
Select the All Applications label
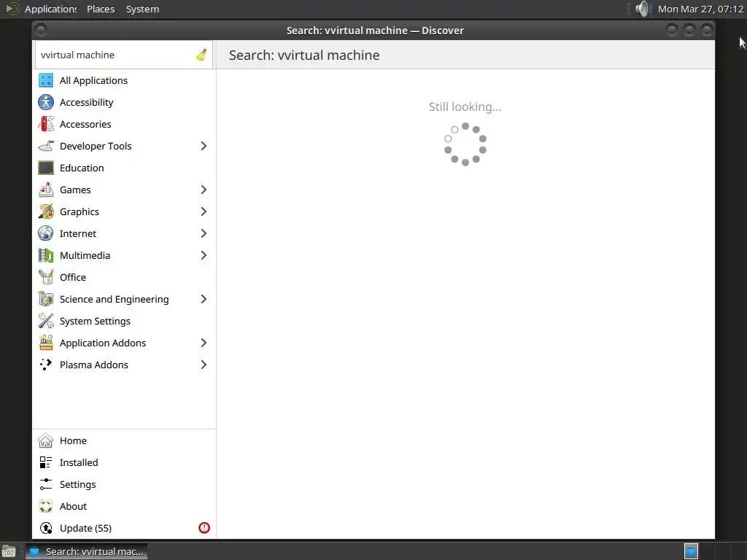pos(93,80)
